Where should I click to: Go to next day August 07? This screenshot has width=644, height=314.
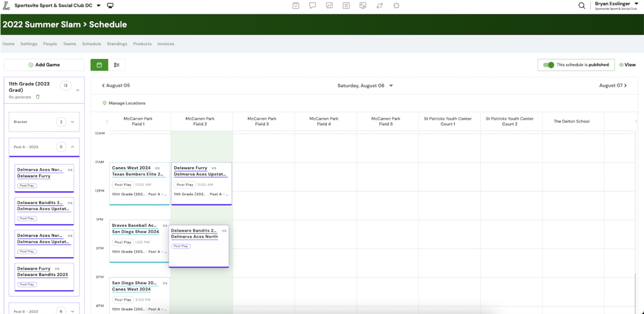613,86
